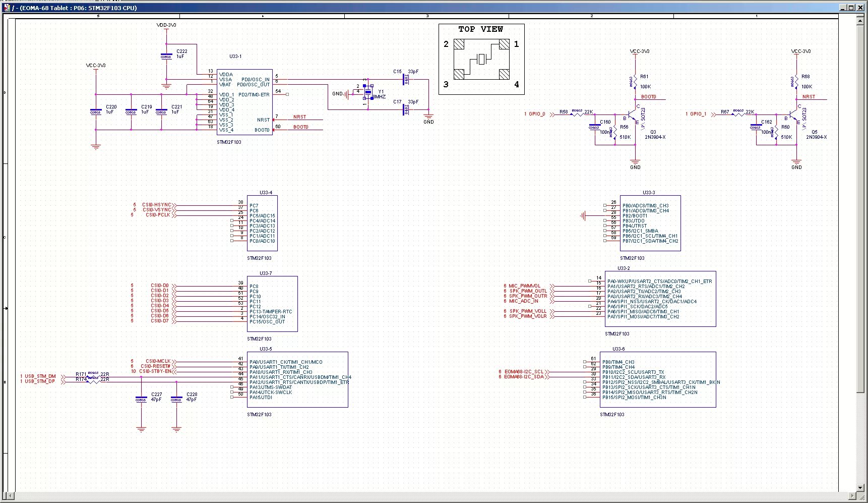The image size is (868, 503).
Task: Select the U33-5 block with PA8-PA15
Action: click(297, 379)
